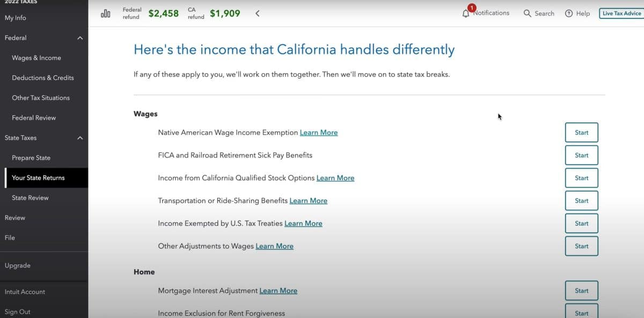Open Learn More for Transportation or Ride-Sharing Benefits
Image resolution: width=644 pixels, height=318 pixels.
[308, 200]
